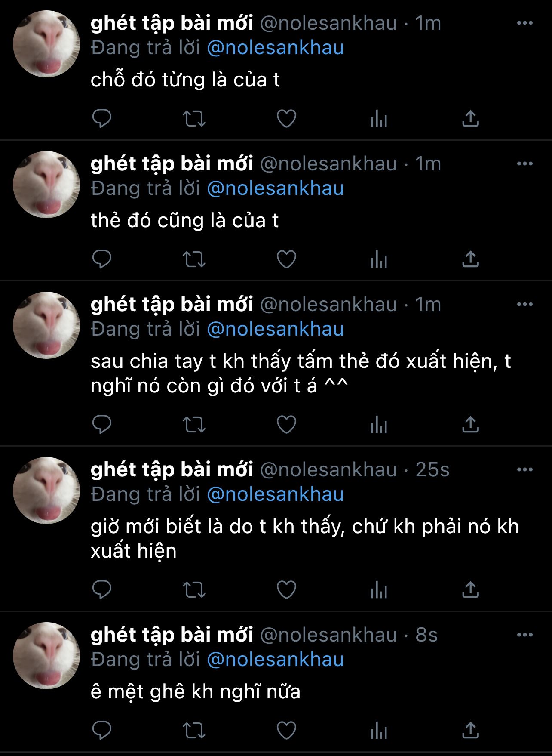Viewport: 552px width, 756px height.
Task: Open more options on the 25s tweet
Action: [525, 469]
